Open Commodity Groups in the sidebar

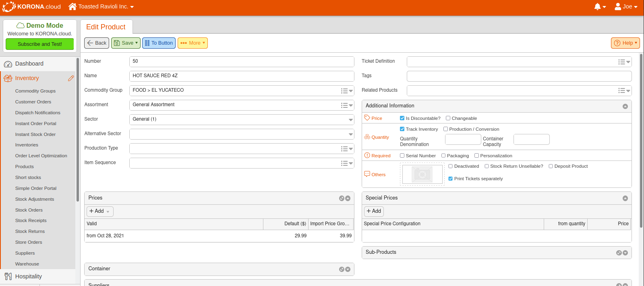click(x=35, y=91)
